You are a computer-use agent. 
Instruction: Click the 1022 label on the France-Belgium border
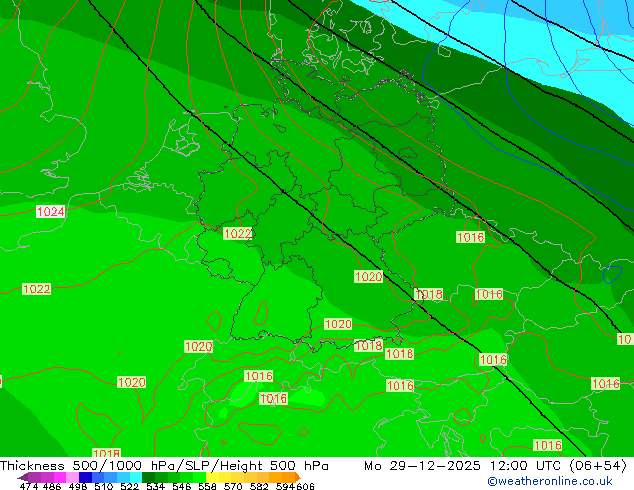click(x=238, y=233)
